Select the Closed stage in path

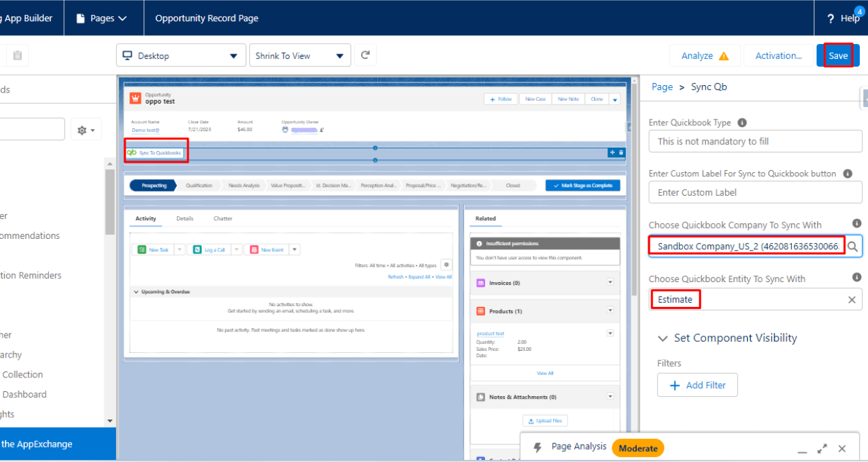(x=513, y=185)
